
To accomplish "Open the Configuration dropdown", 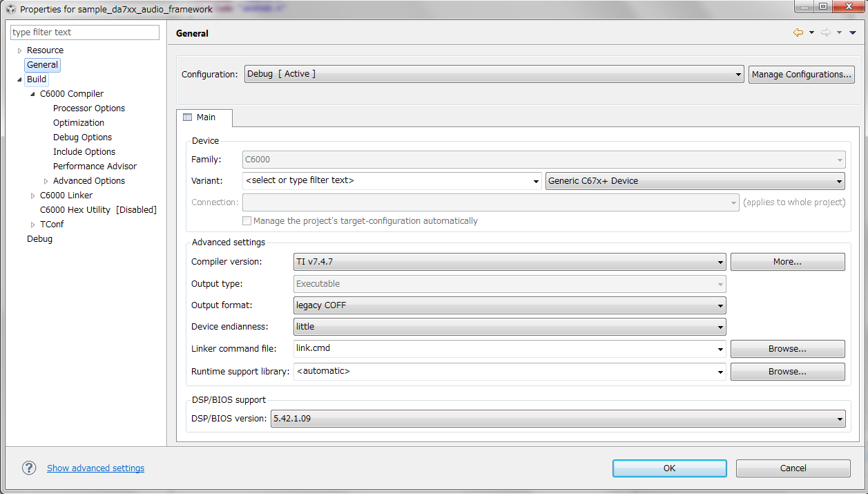I will [494, 74].
